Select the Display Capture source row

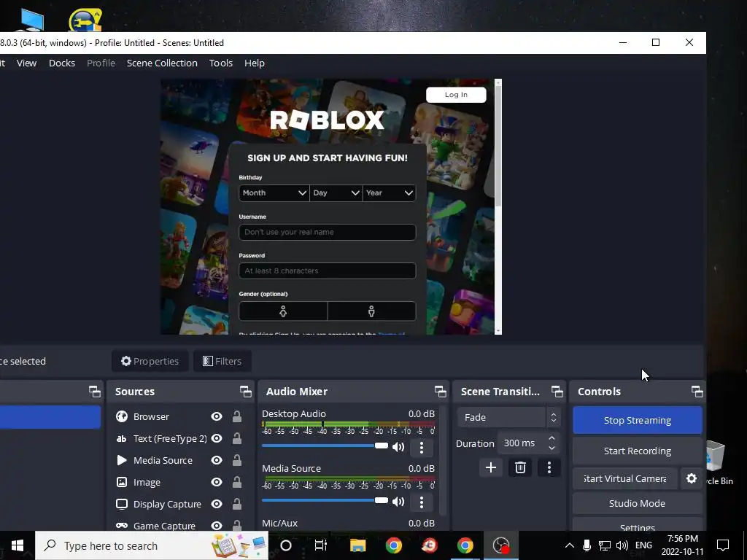(179, 505)
